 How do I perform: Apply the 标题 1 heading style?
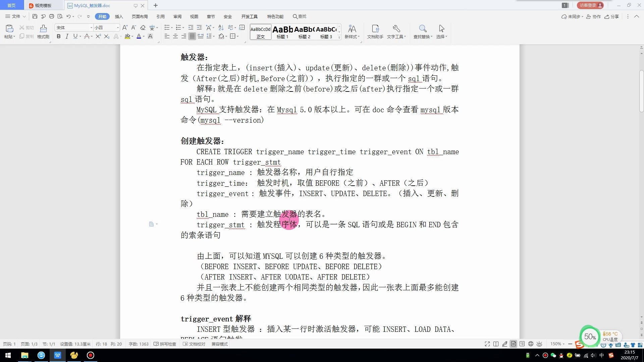(x=282, y=32)
